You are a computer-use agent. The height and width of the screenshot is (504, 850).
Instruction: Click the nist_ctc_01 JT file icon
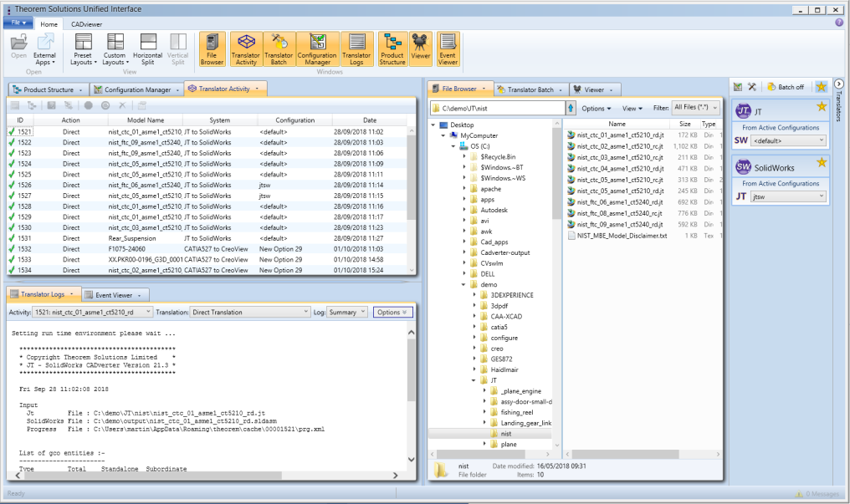point(571,135)
